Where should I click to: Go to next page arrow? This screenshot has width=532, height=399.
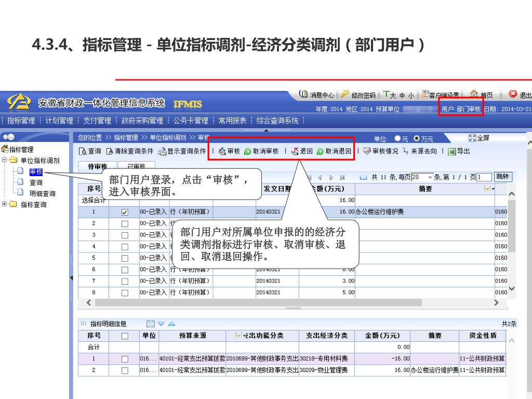tap(331, 178)
